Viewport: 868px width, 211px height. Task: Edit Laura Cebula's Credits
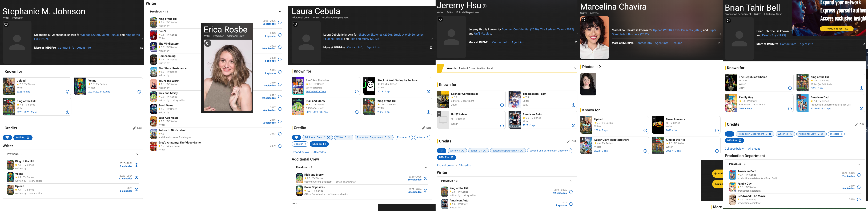[426, 128]
